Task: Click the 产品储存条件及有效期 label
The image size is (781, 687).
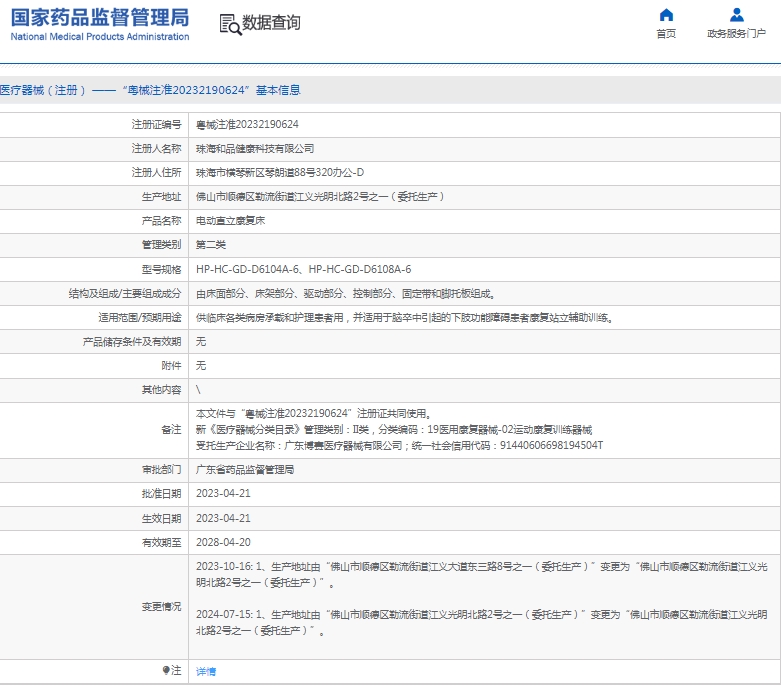Action: (132, 342)
